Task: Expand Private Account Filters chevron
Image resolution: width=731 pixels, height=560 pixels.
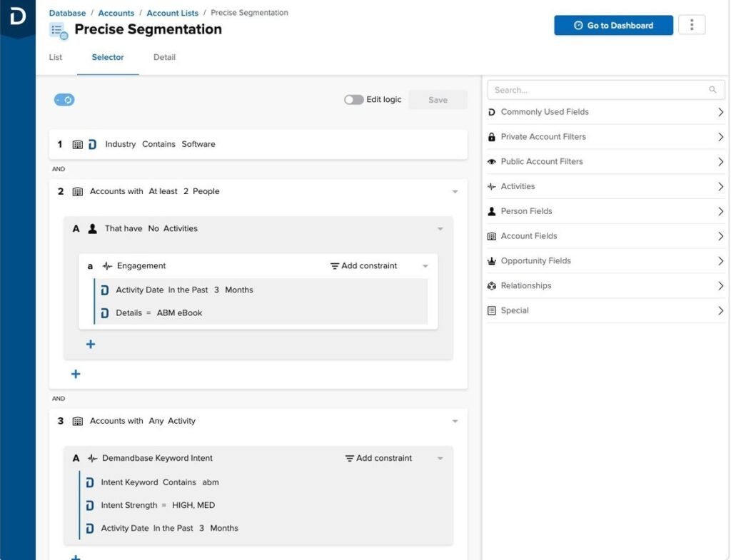Action: (x=720, y=137)
